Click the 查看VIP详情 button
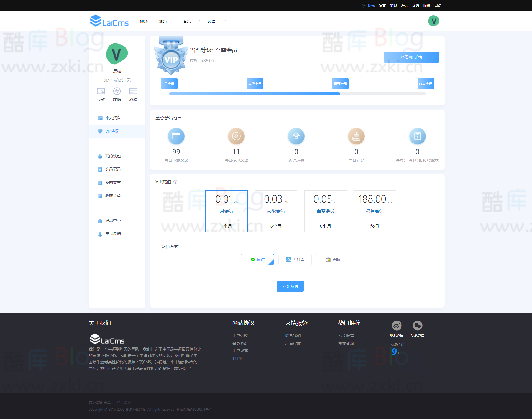This screenshot has height=419, width=532. click(411, 57)
